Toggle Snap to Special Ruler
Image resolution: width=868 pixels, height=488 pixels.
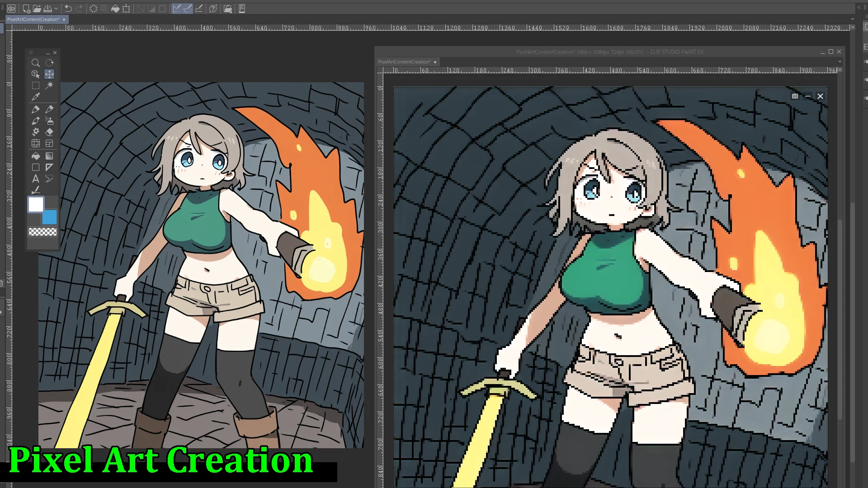pos(188,9)
